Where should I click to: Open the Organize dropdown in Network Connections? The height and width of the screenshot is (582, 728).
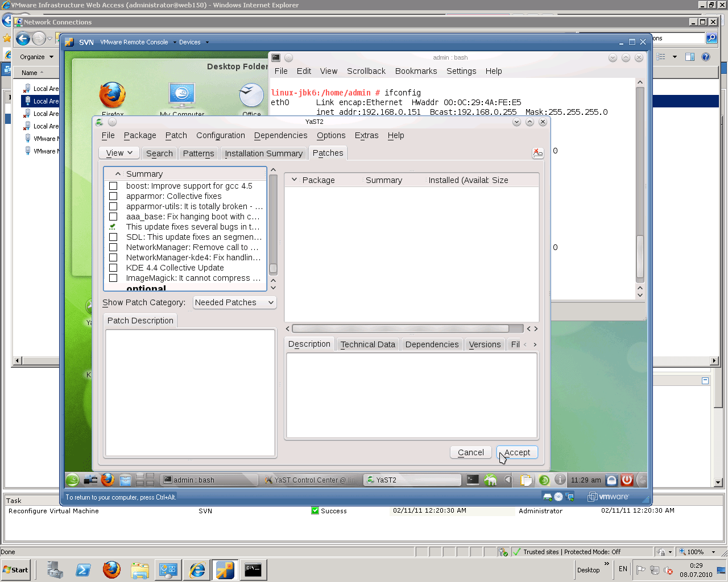[36, 57]
